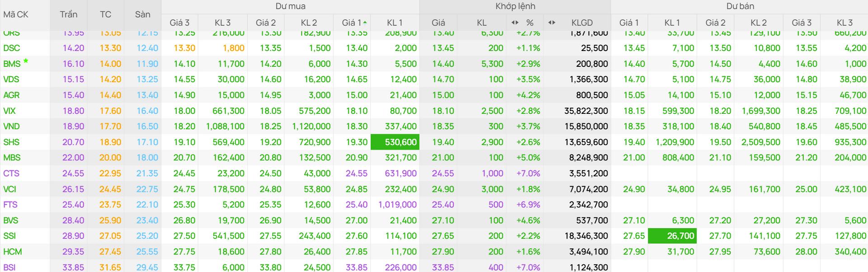This screenshot has width=868, height=272.
Task: Click BVS matched price 27.10
Action: pos(443,220)
